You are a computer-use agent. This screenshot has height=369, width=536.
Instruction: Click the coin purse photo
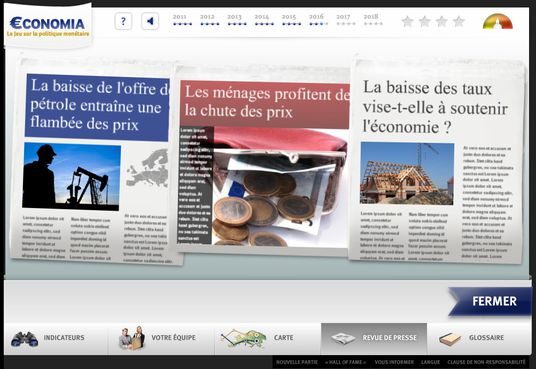pos(280,186)
